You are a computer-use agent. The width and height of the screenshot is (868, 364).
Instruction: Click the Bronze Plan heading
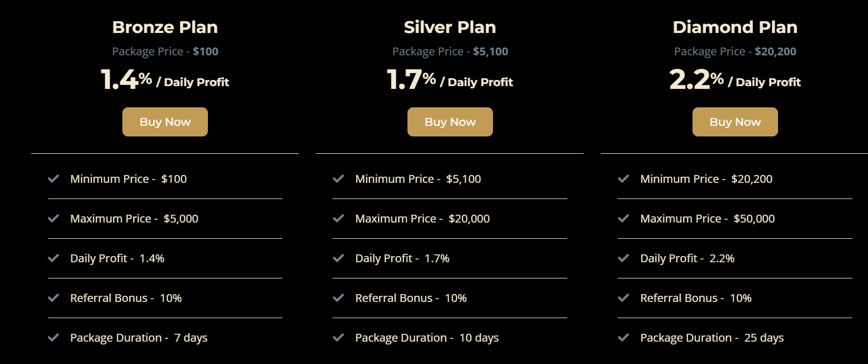(x=165, y=27)
